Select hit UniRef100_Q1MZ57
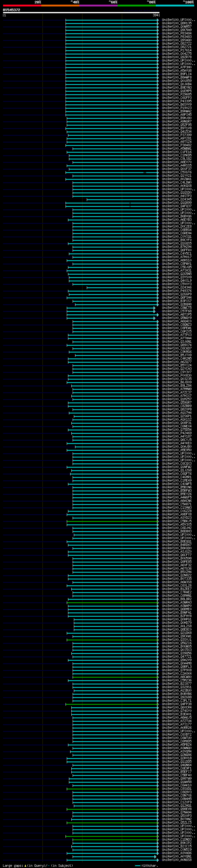Screen dimensions: 197x868 pos(176,399)
